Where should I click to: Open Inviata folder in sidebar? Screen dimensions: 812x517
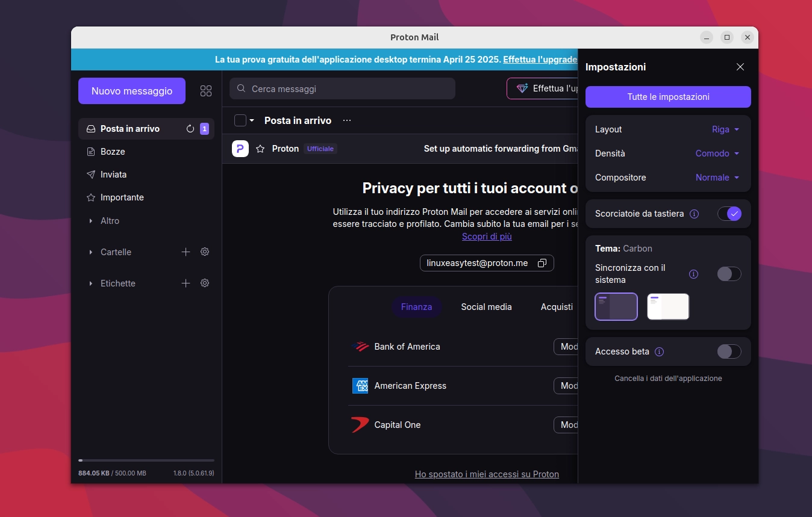tap(146, 175)
